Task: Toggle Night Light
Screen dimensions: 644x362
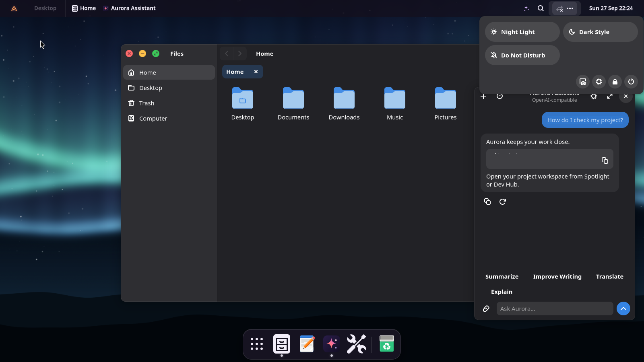Action: point(522,32)
